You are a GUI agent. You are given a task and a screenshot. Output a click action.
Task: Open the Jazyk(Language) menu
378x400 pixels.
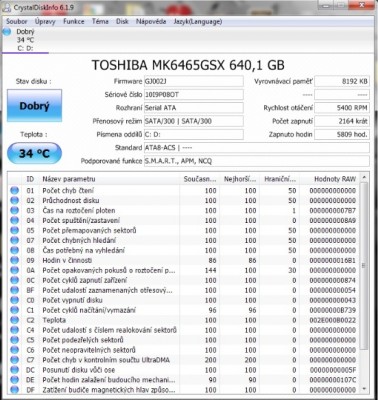[198, 21]
